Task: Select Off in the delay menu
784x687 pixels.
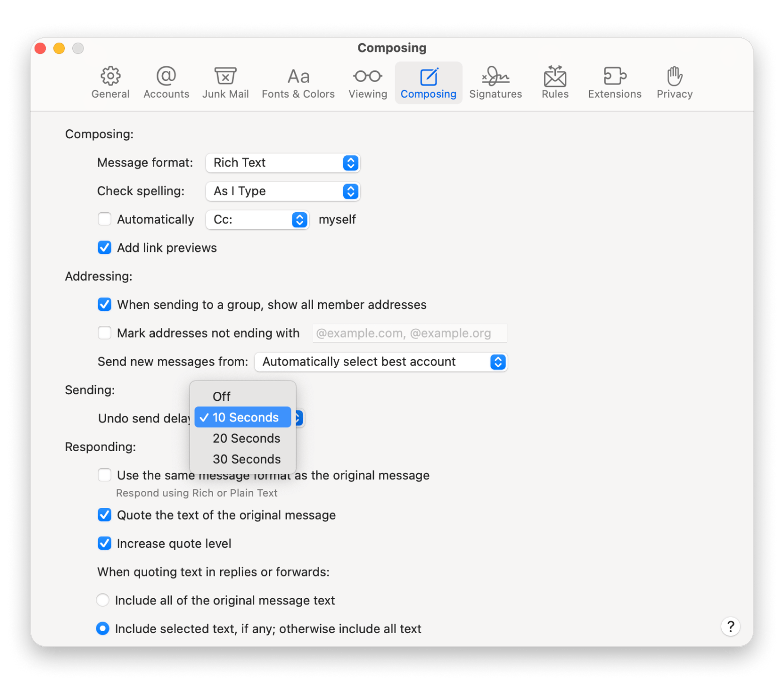Action: (x=222, y=397)
